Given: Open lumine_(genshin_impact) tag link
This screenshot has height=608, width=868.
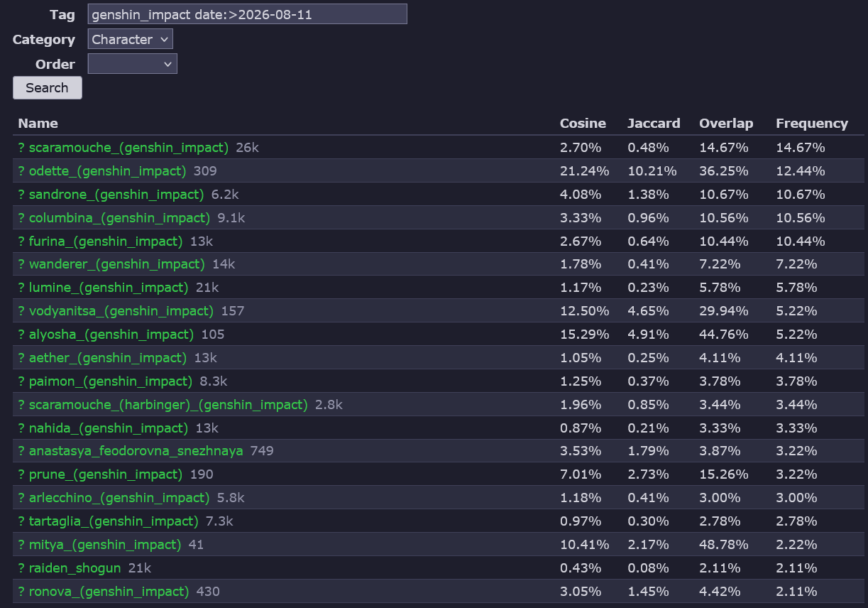Looking at the screenshot, I should [109, 288].
